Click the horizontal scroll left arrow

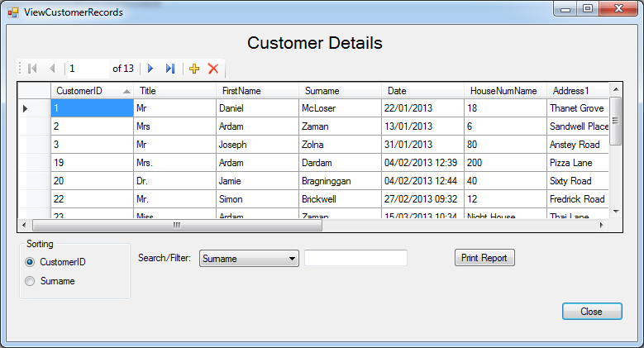pyautogui.click(x=24, y=225)
